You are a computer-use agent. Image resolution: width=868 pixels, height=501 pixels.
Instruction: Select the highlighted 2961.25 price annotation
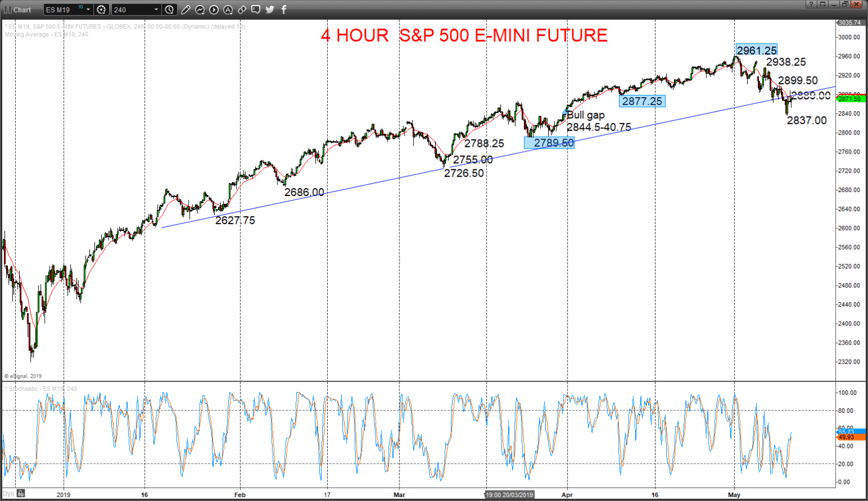(x=756, y=50)
